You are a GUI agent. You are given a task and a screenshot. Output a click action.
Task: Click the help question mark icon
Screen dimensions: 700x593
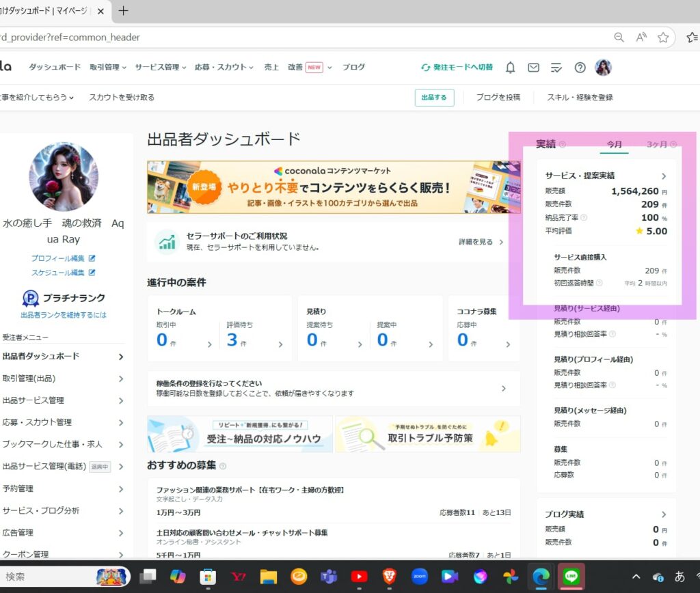[580, 68]
